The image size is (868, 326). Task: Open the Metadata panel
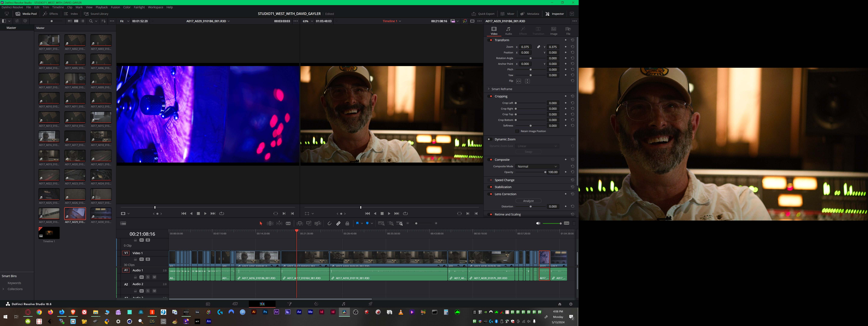(x=529, y=14)
